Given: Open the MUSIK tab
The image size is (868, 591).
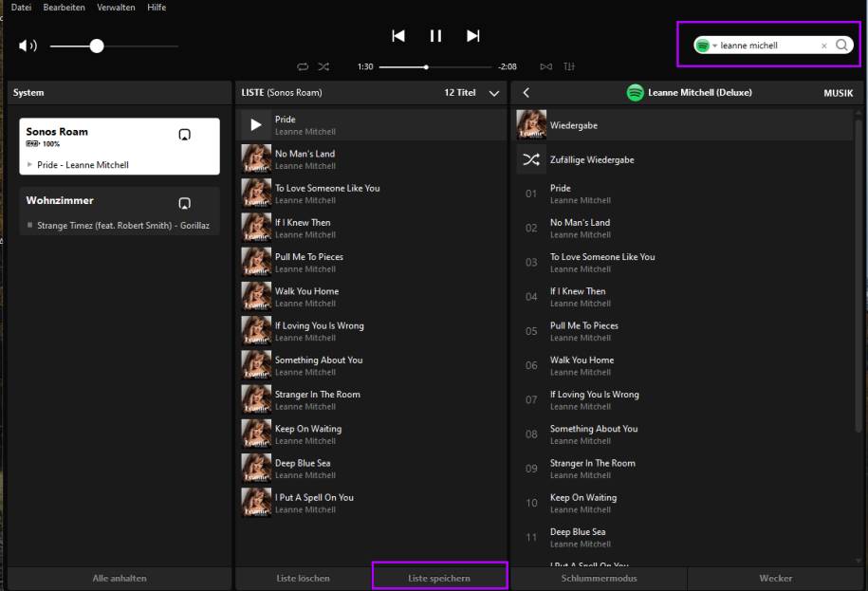Looking at the screenshot, I should pyautogui.click(x=838, y=93).
